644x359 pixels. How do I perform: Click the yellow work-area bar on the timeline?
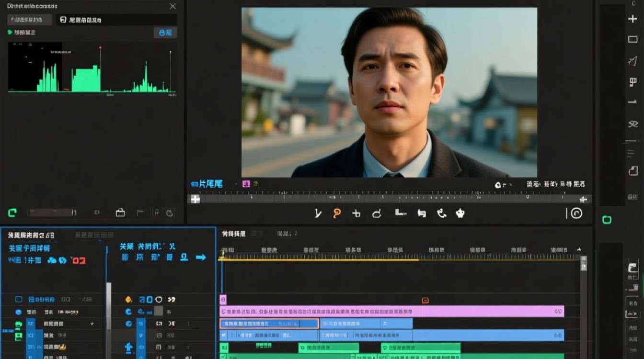[x=319, y=259]
